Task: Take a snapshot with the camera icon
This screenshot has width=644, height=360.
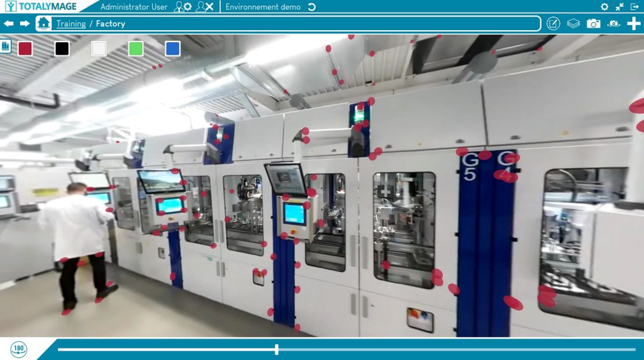Action: 594,24
